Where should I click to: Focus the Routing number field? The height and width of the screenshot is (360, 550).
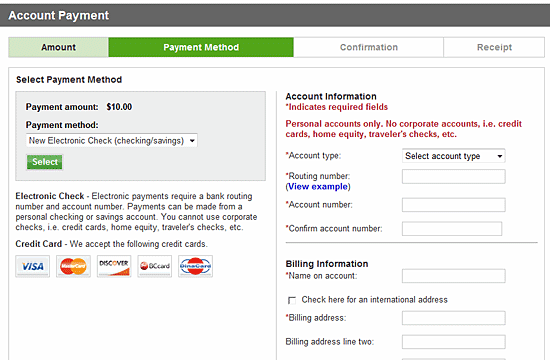pyautogui.click(x=454, y=176)
